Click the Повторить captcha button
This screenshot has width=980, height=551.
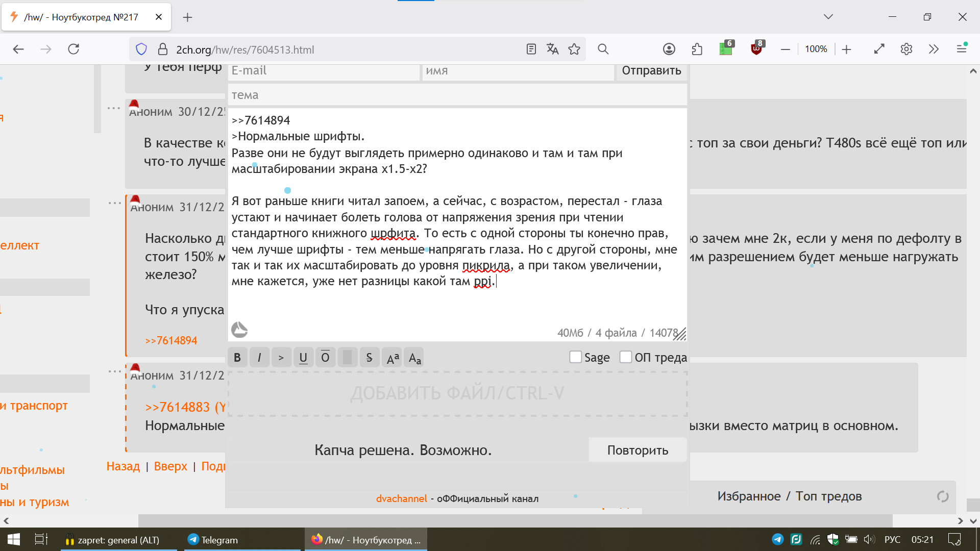coord(638,450)
